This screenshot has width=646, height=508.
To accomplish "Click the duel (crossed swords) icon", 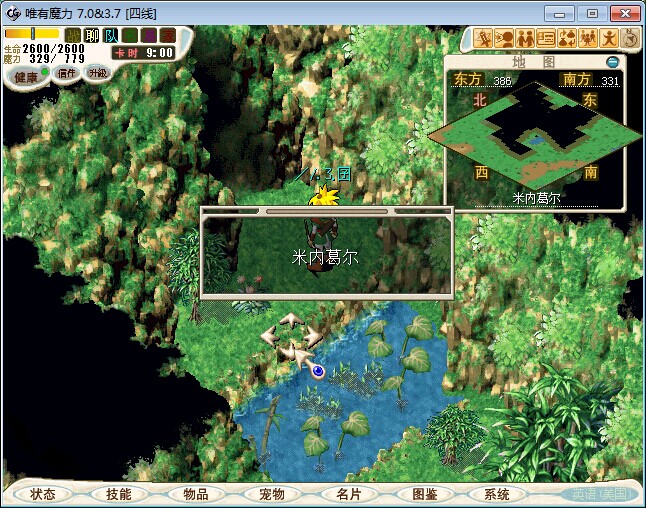I will coord(483,38).
